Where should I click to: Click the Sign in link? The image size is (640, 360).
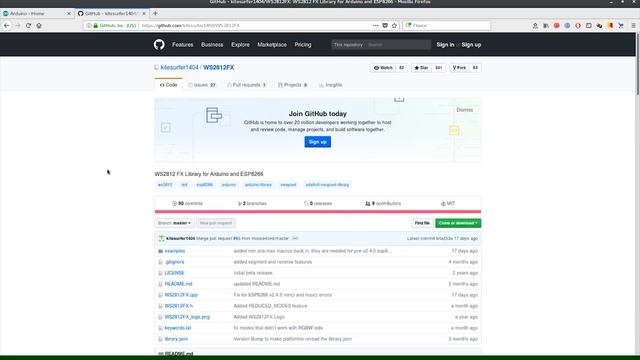(445, 44)
